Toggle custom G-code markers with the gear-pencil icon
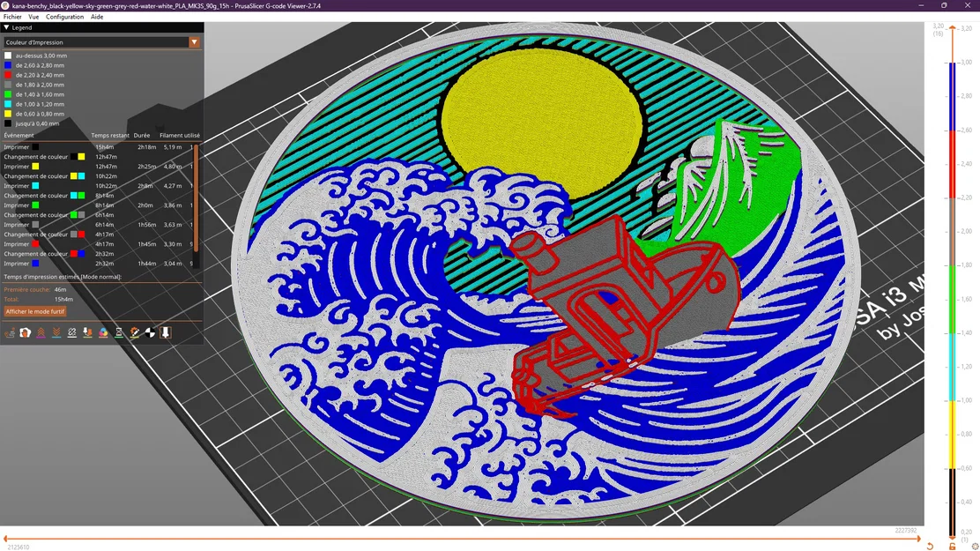 tap(134, 332)
